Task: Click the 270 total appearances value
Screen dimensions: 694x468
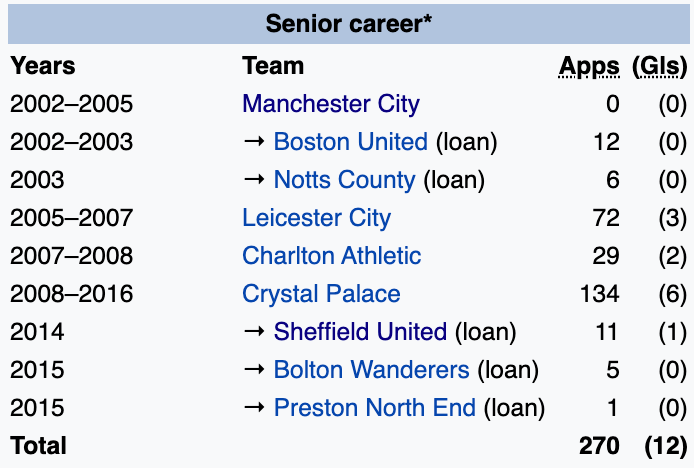Action: pos(599,446)
